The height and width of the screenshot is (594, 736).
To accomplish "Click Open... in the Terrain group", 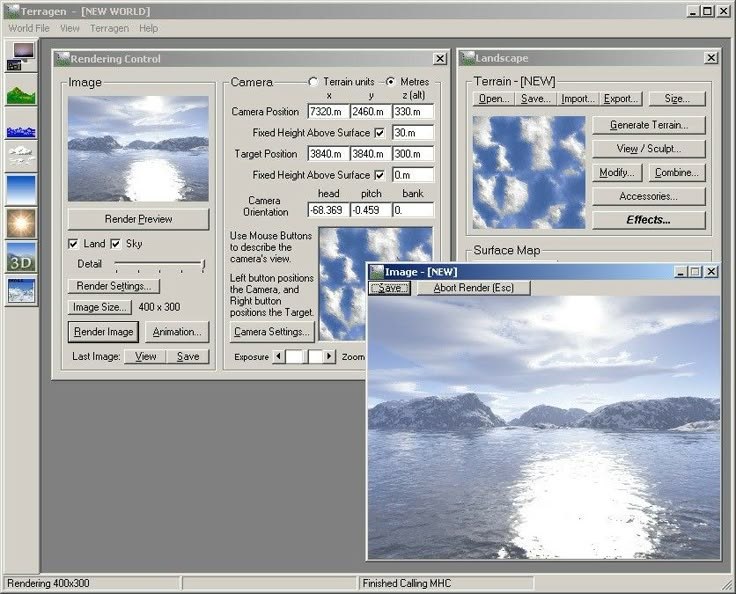I will (494, 99).
